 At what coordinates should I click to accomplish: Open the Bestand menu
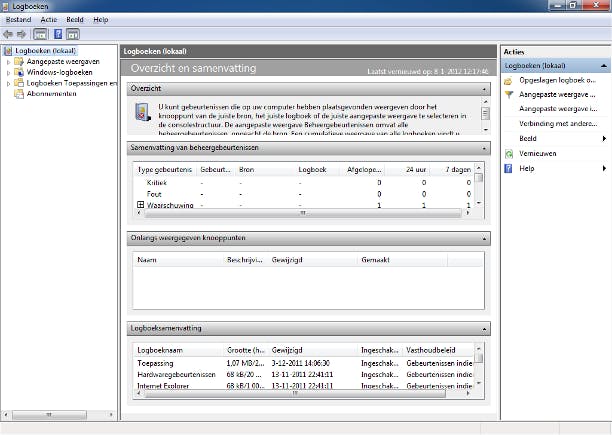[18, 19]
